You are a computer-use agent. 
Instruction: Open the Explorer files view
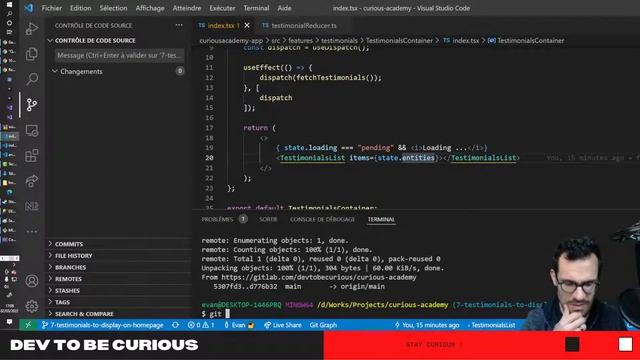[32, 54]
